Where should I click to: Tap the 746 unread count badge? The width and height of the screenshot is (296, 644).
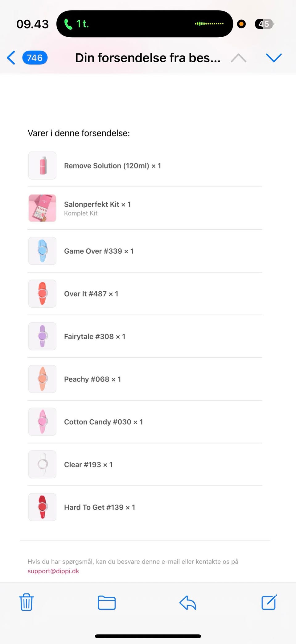point(35,58)
